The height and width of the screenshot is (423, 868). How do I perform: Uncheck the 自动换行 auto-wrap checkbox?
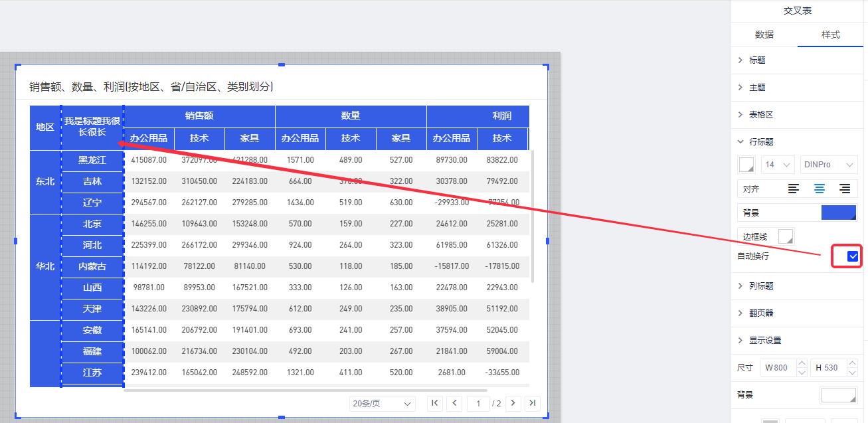(853, 256)
